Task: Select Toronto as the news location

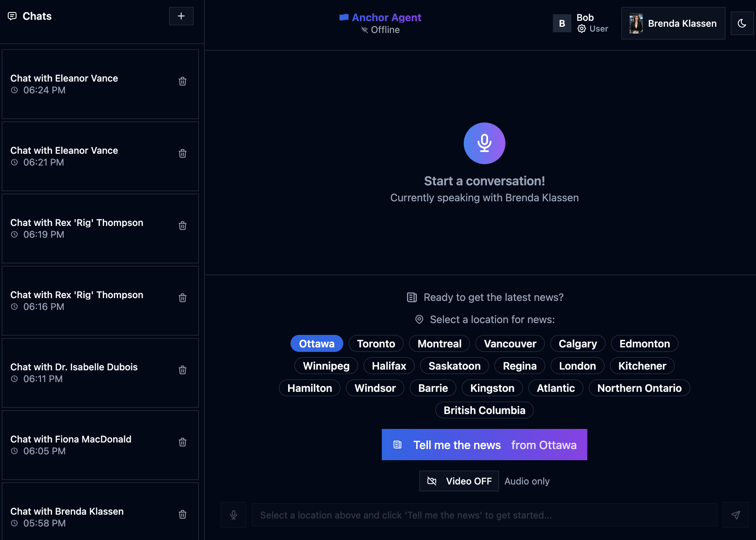Action: [x=376, y=344]
